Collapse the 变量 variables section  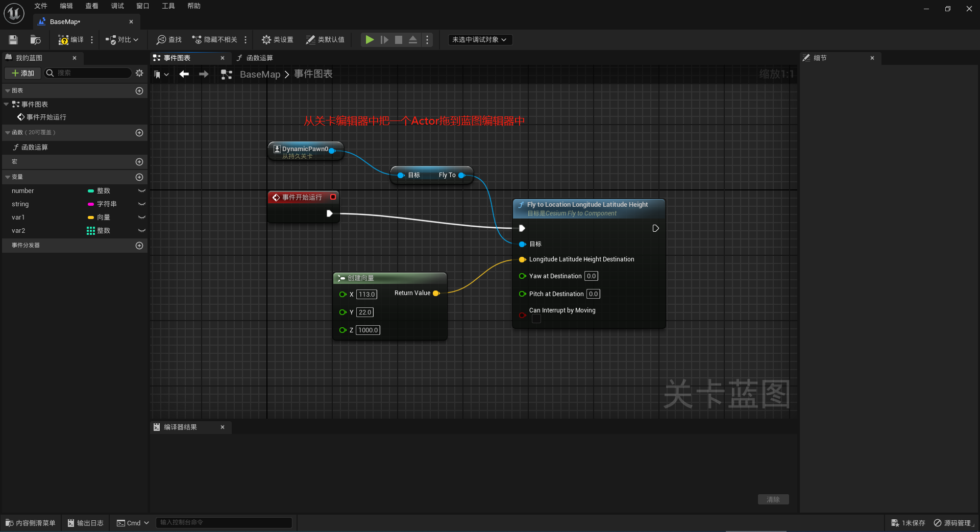pos(8,177)
